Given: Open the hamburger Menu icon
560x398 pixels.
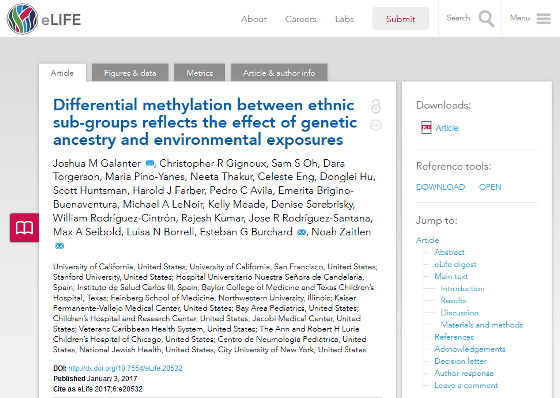Looking at the screenshot, I should coord(543,19).
